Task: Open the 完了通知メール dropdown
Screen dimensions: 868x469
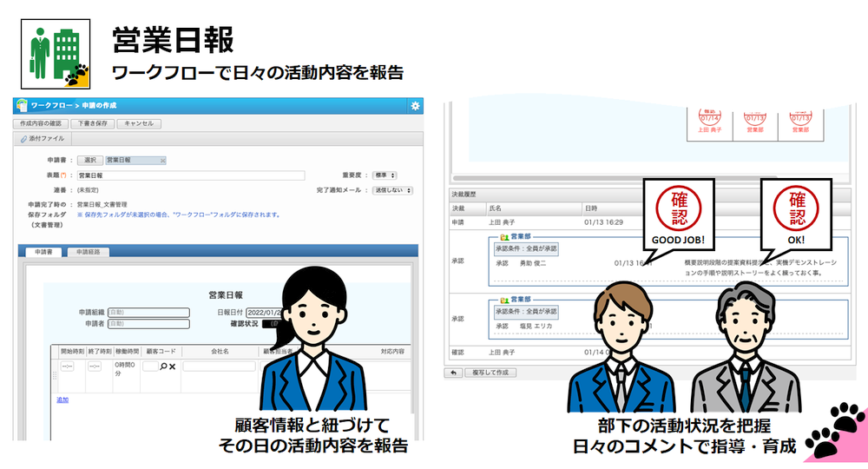Action: [391, 189]
